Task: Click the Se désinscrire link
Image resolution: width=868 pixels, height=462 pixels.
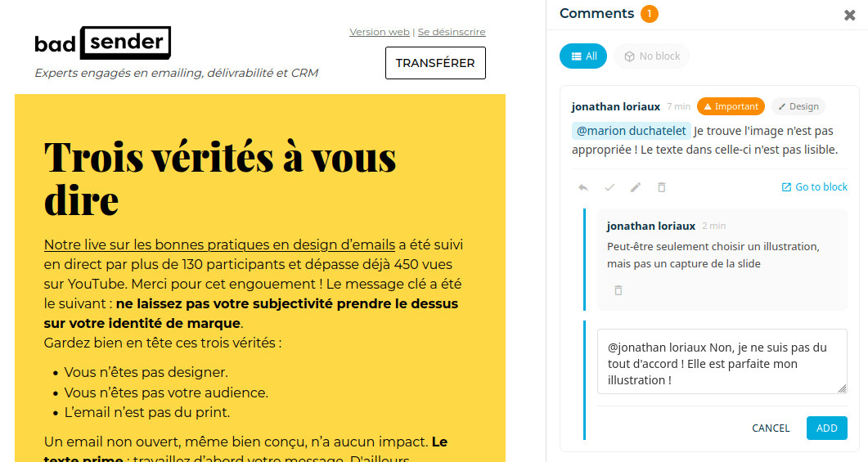Action: pos(452,32)
